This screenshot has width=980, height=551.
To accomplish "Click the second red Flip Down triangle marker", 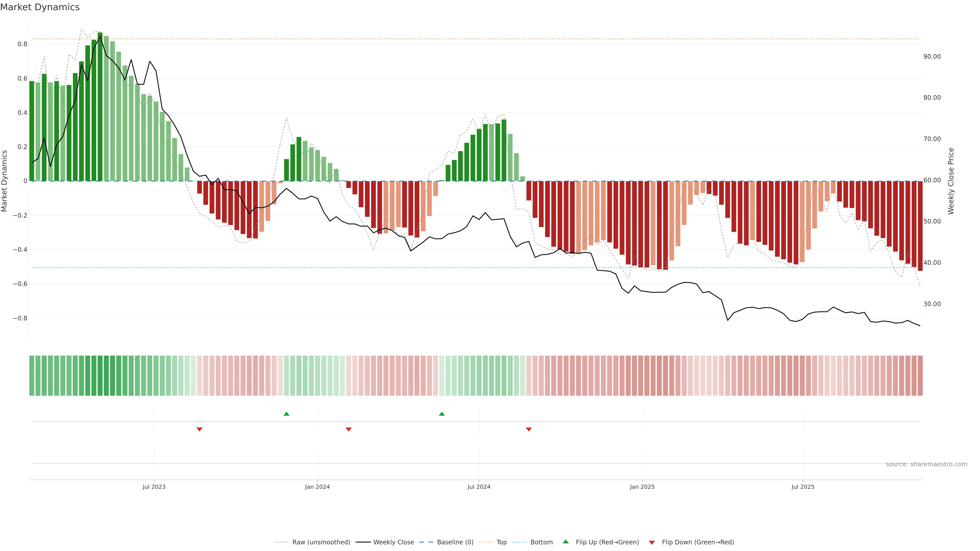I will (348, 429).
